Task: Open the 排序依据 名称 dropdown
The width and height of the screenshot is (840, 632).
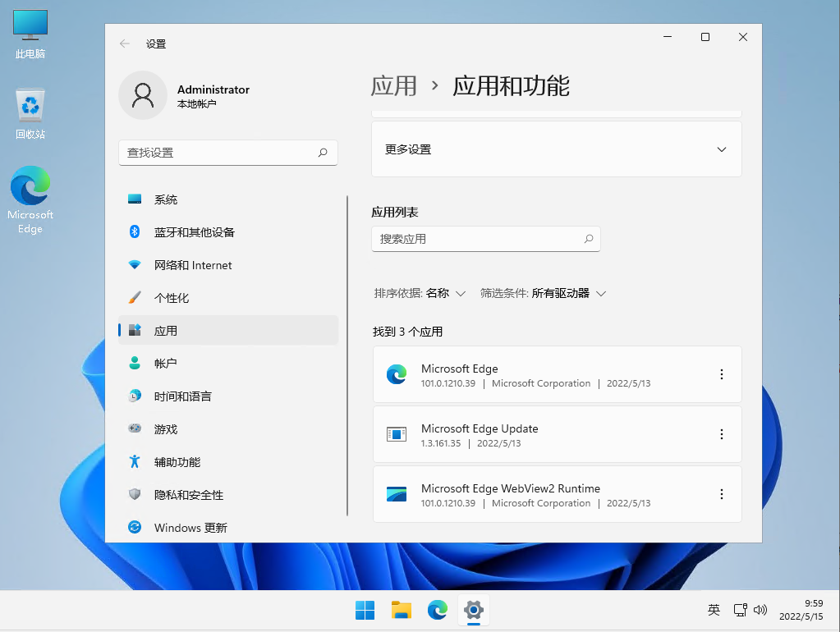Action: click(420, 294)
